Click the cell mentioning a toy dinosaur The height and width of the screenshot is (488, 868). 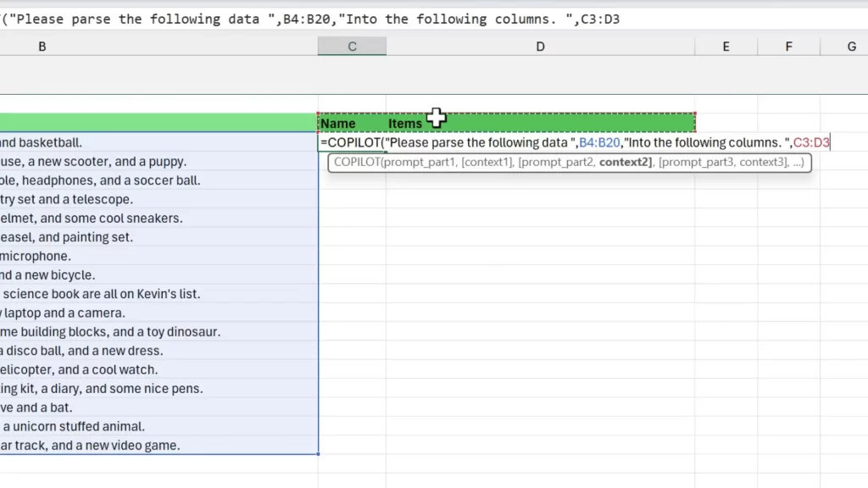tap(110, 332)
